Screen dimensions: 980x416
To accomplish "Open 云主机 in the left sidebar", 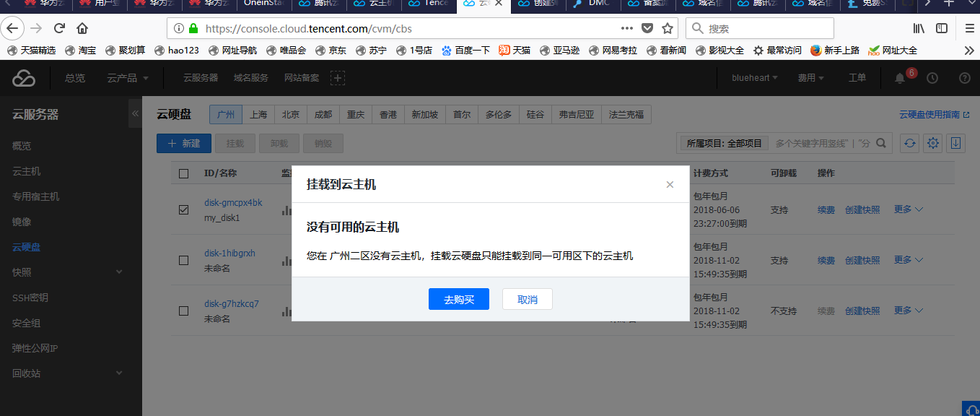I will [x=27, y=171].
